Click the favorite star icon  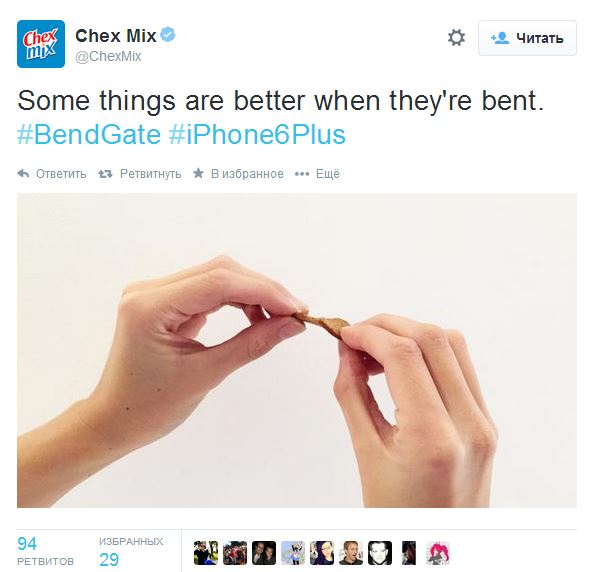click(198, 173)
